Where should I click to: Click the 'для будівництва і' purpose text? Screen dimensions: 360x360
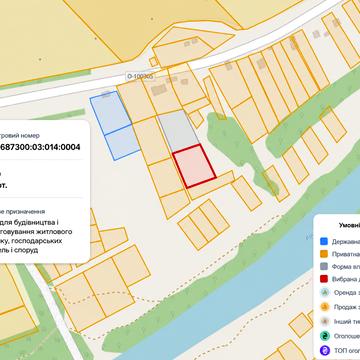[30, 222]
